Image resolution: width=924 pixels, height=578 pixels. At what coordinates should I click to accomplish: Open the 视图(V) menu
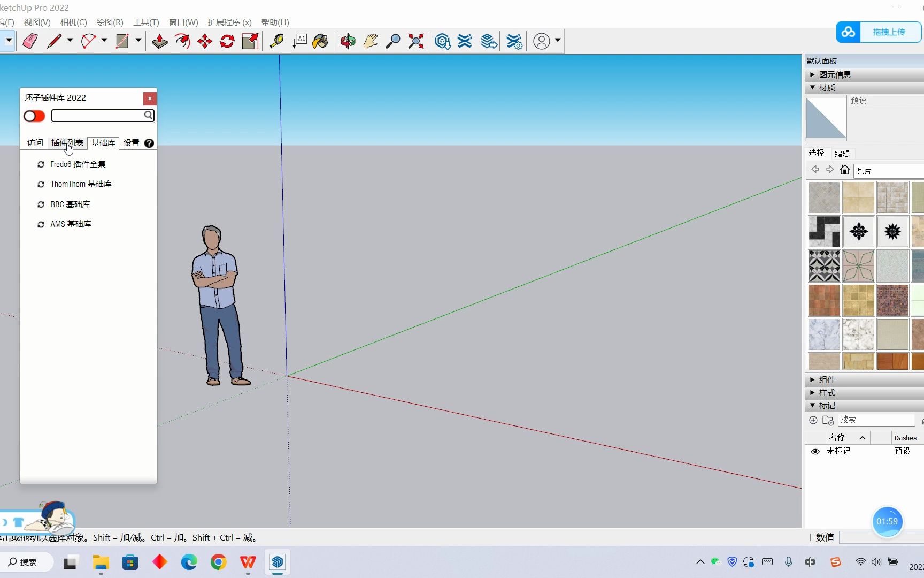click(x=37, y=22)
